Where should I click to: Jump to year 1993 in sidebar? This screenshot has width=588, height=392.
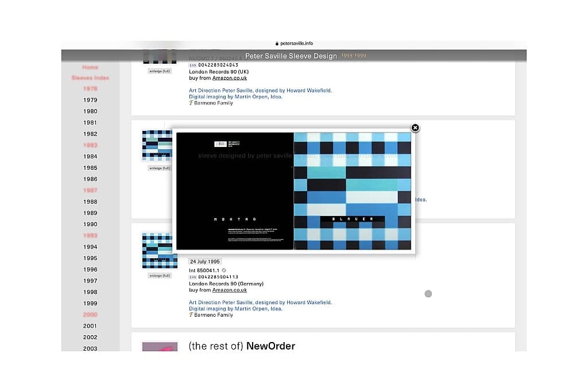(90, 235)
